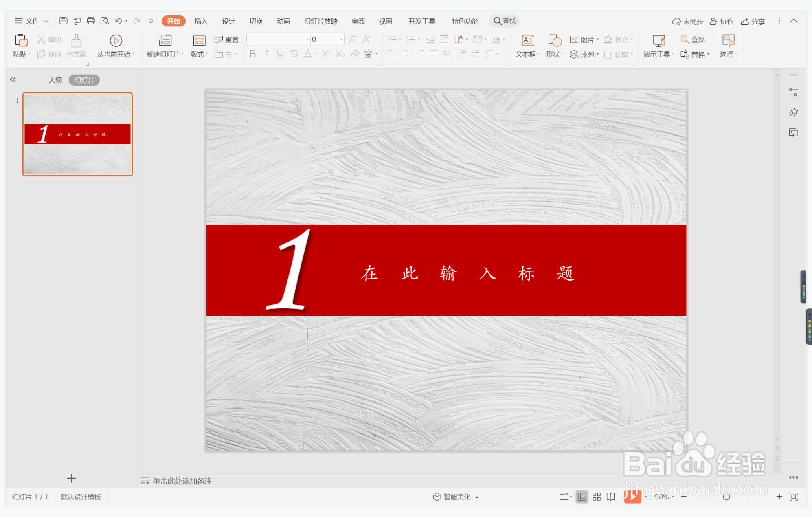
Task: Click the Shapes tool
Action: pyautogui.click(x=553, y=46)
